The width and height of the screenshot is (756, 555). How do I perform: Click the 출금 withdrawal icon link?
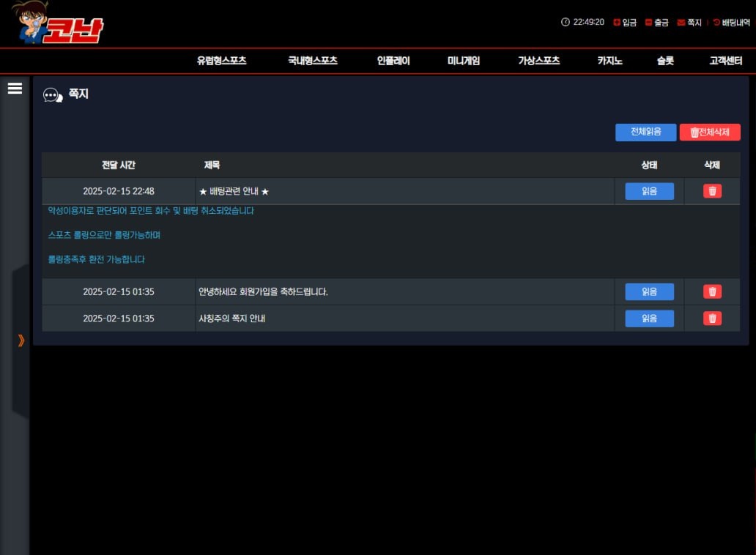tap(657, 23)
